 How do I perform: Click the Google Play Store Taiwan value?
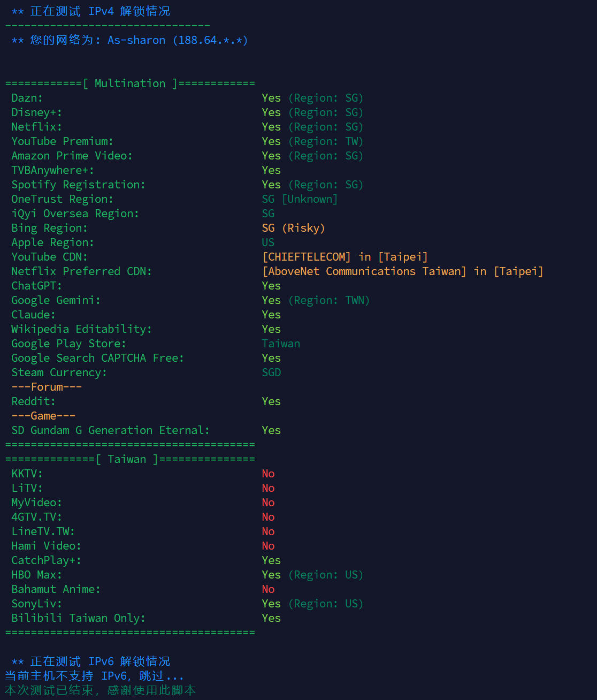pos(281,344)
